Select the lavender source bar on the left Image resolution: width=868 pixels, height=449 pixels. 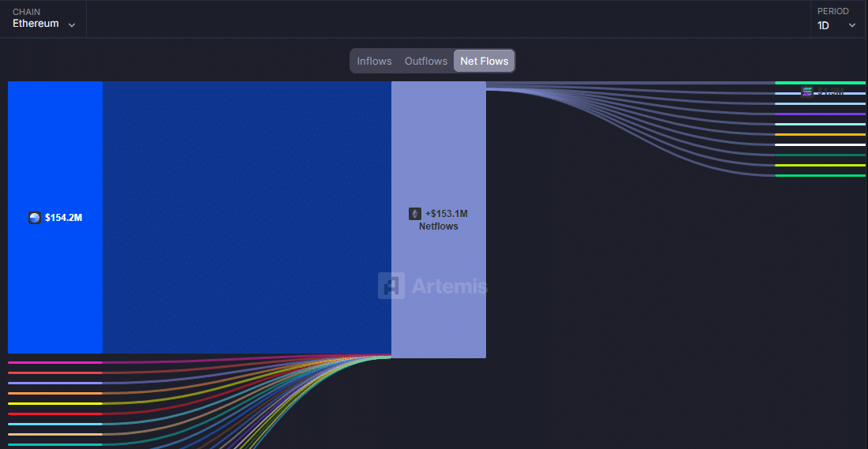click(55, 384)
